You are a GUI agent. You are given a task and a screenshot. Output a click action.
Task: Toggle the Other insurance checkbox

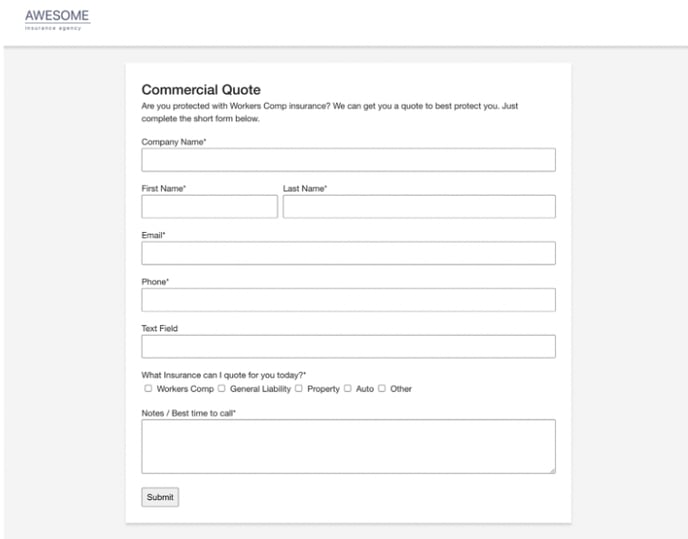(382, 389)
